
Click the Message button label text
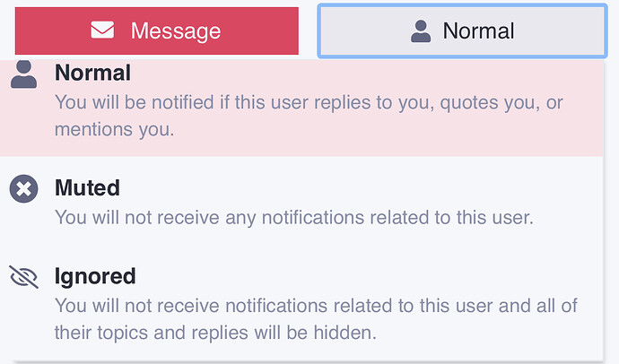click(176, 31)
